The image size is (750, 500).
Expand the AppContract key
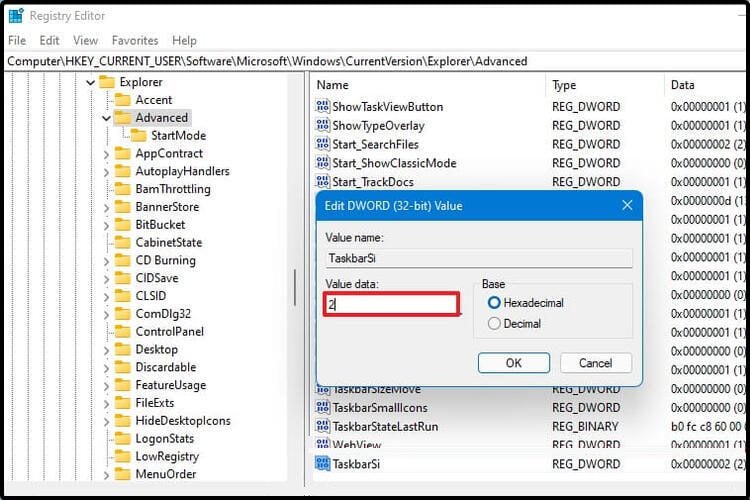click(x=106, y=154)
